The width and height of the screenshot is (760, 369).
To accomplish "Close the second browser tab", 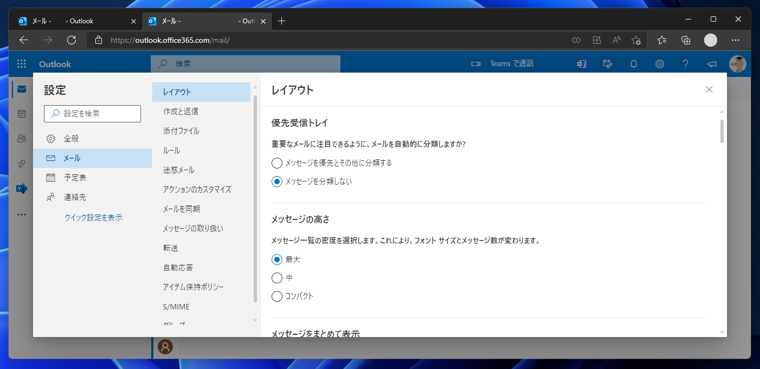I will click(x=263, y=21).
